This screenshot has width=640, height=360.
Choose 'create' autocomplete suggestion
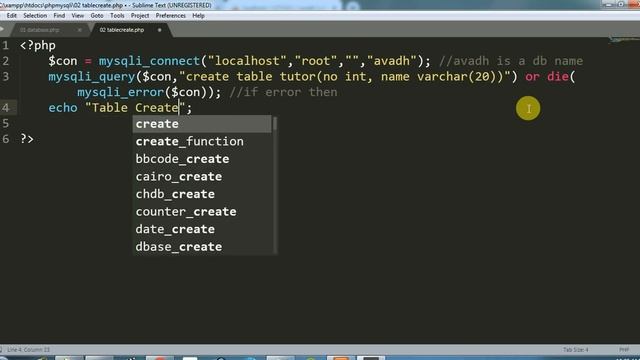coord(202,124)
